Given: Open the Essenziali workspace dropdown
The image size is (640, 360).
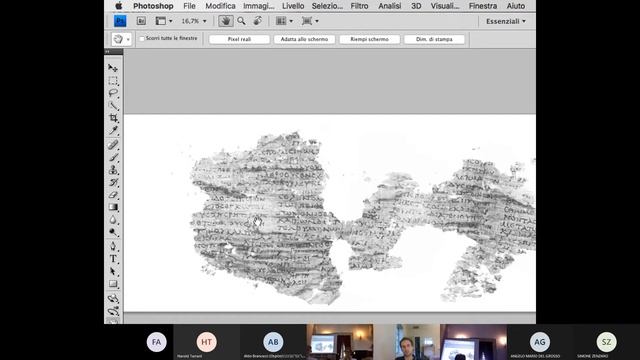Looking at the screenshot, I should point(506,21).
